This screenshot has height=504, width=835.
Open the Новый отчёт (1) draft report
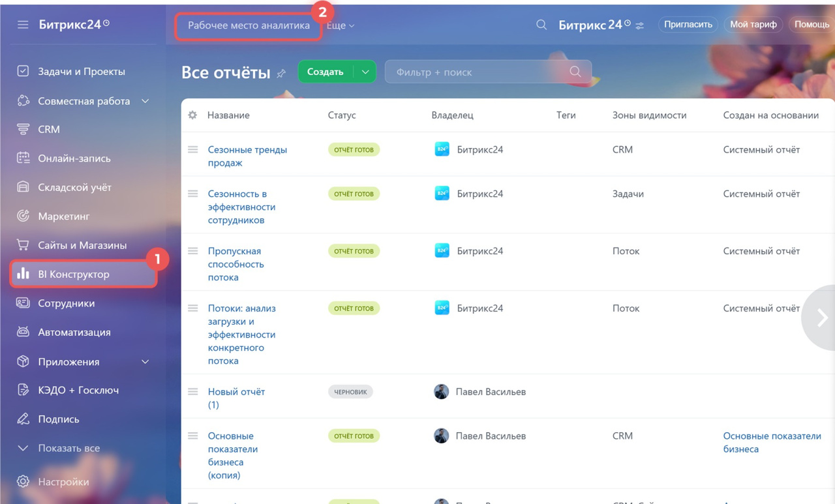pyautogui.click(x=236, y=398)
